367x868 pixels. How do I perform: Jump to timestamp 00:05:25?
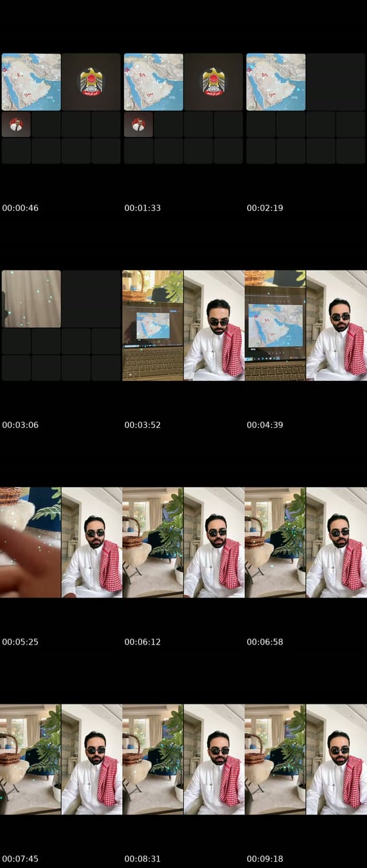[x=20, y=642]
